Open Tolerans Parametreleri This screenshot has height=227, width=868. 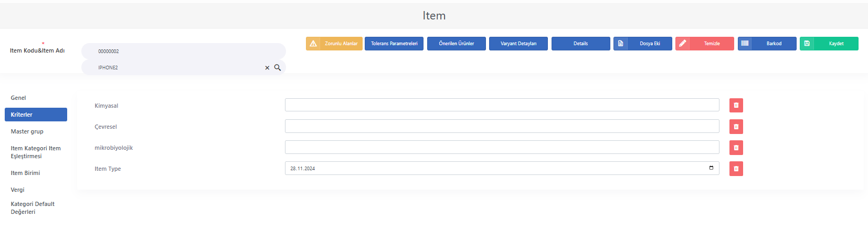[394, 44]
